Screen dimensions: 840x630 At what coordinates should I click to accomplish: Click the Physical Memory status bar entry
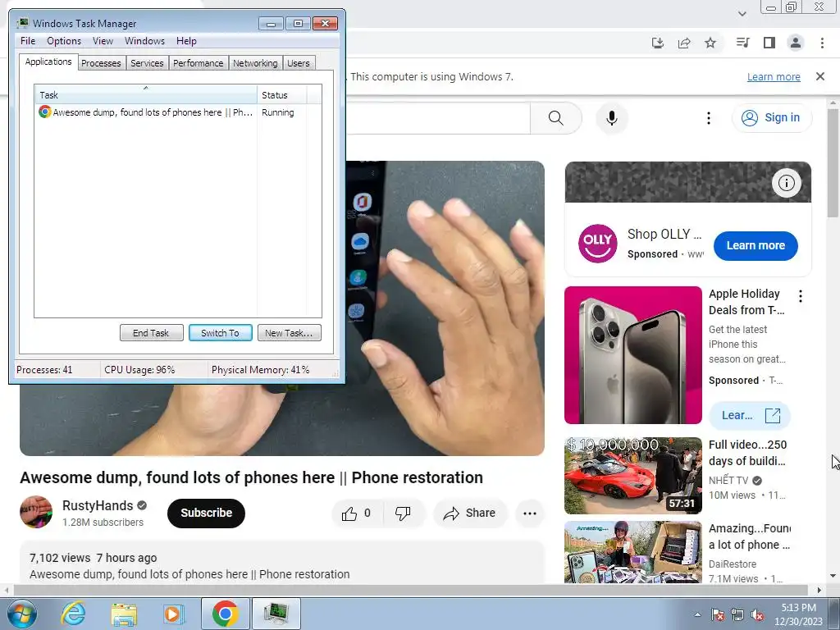pyautogui.click(x=260, y=370)
